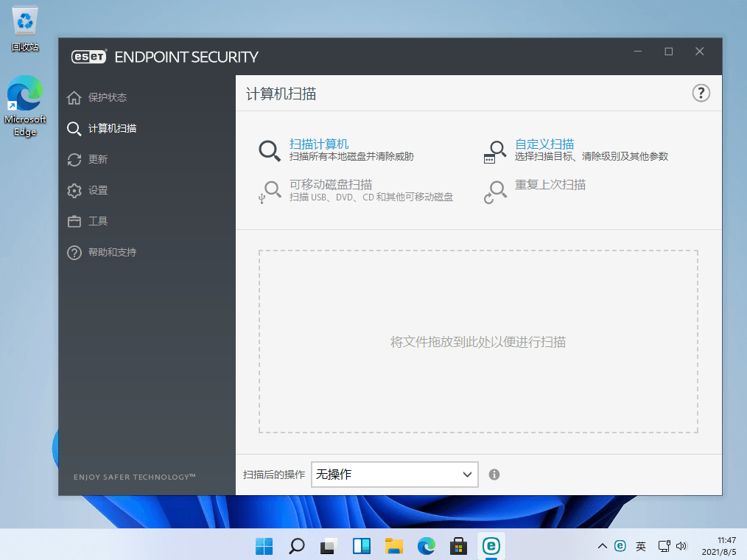
Task: Click the ESET tray icon
Action: pos(620,546)
